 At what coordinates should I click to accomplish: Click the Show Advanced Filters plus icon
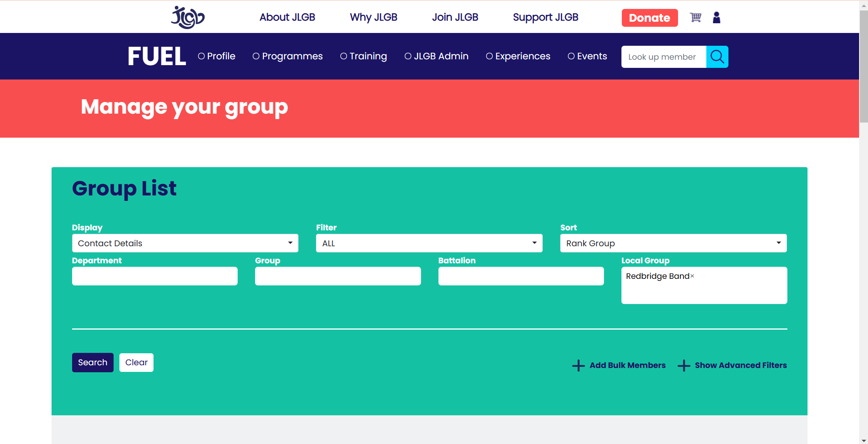[684, 365]
